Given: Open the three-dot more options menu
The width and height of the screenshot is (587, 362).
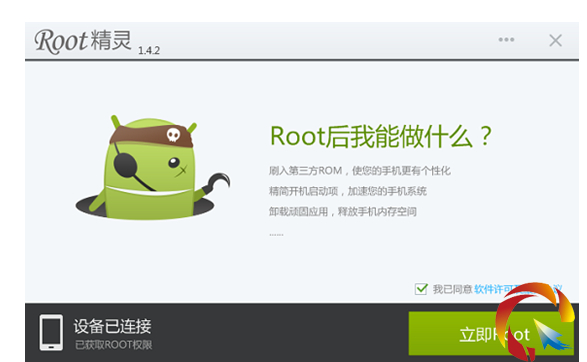Looking at the screenshot, I should pos(506,40).
